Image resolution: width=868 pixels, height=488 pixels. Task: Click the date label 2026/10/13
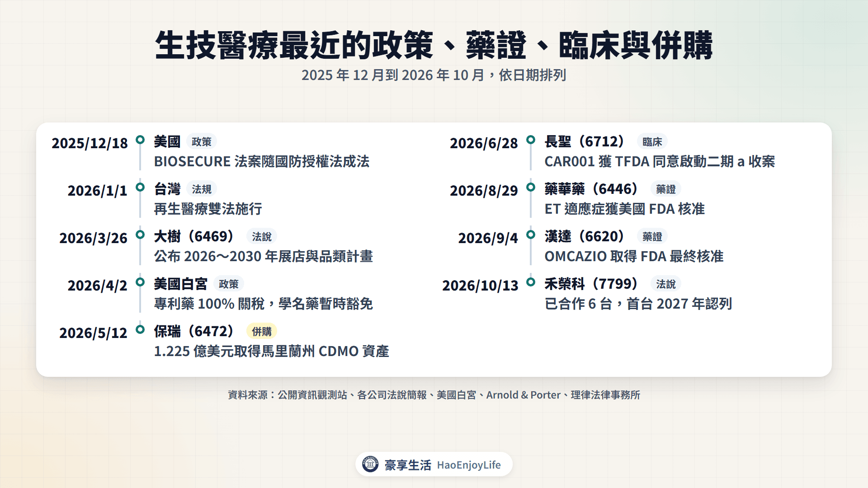[x=480, y=286]
